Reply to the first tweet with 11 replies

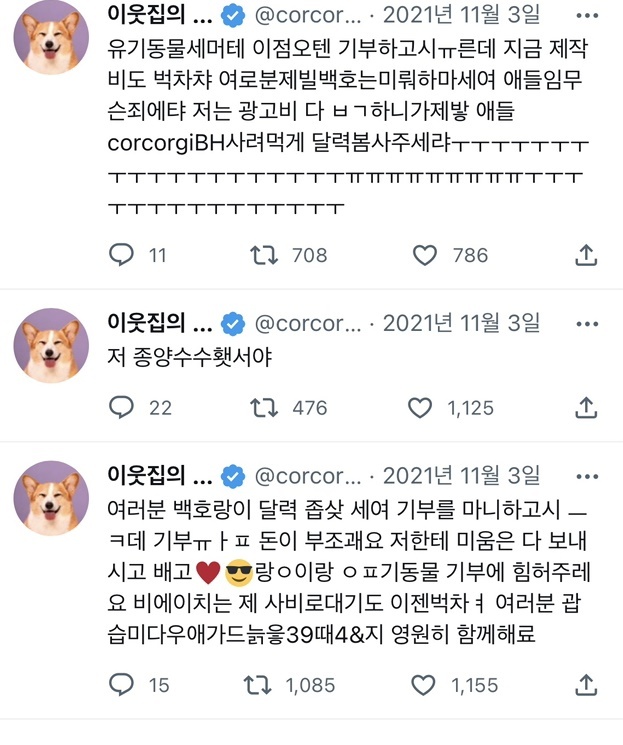(x=121, y=255)
